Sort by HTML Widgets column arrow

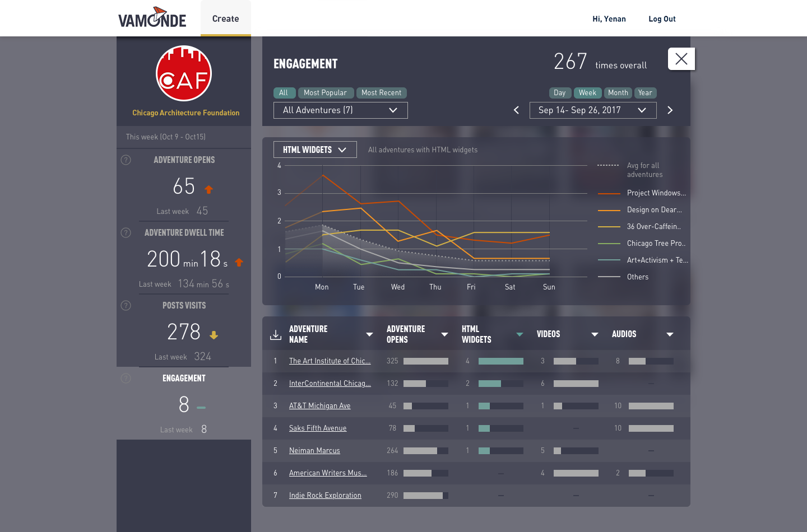tap(520, 334)
